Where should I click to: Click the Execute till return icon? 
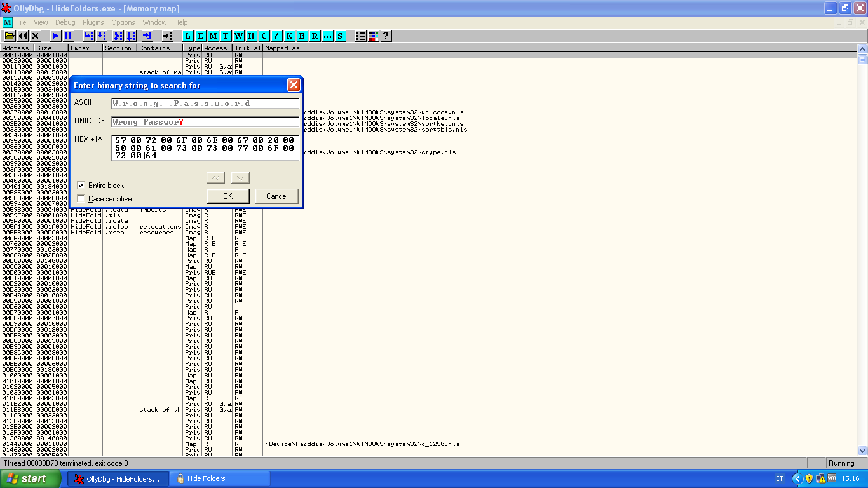(x=147, y=36)
